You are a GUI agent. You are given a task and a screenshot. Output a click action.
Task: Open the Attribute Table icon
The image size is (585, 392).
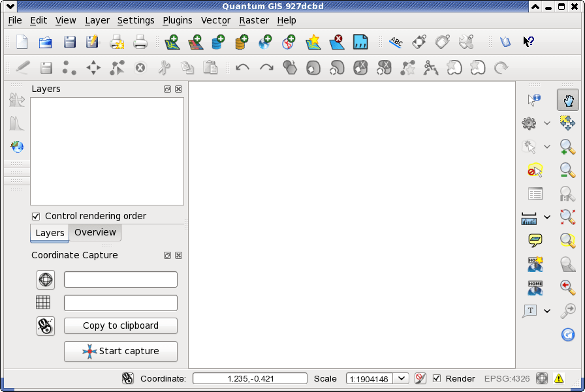pyautogui.click(x=535, y=194)
